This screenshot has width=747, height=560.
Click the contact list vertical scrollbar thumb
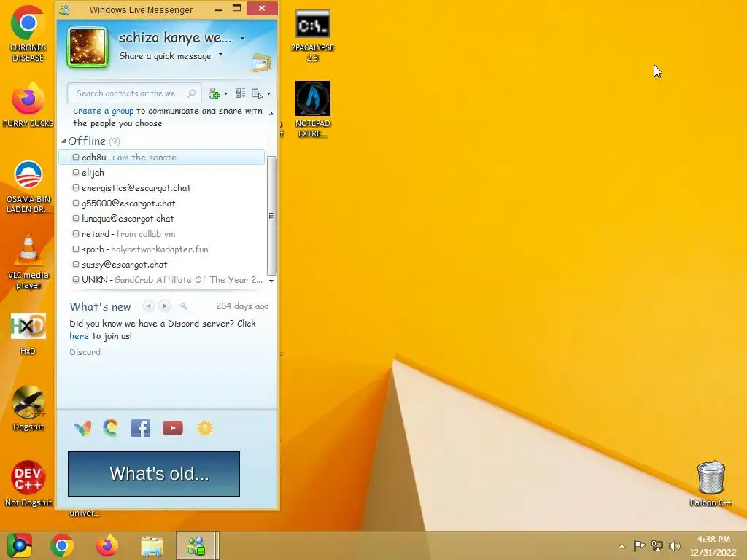(271, 216)
